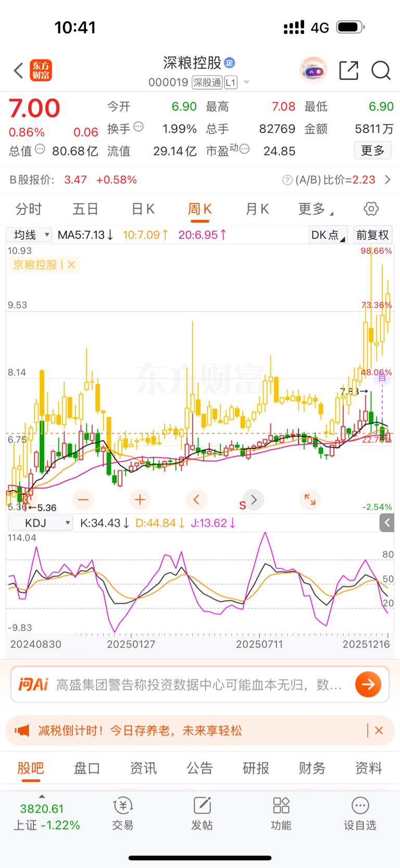The image size is (400, 868).
Task: Open the DK点 dropdown
Action: pos(328,235)
